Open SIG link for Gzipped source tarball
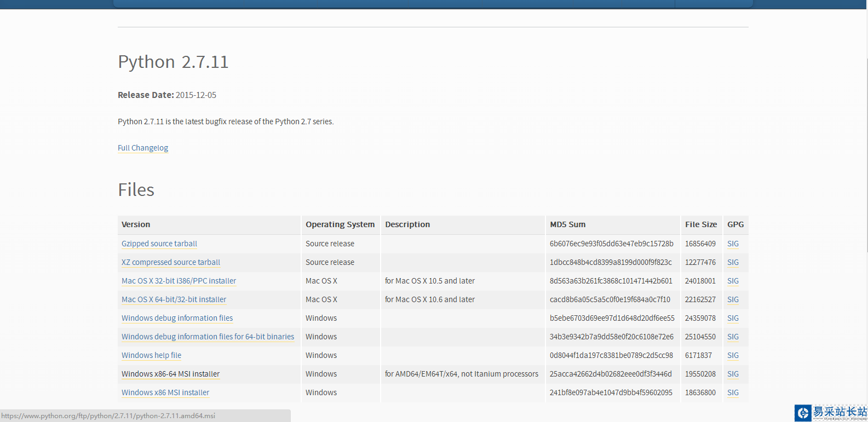868x422 pixels. (x=733, y=244)
